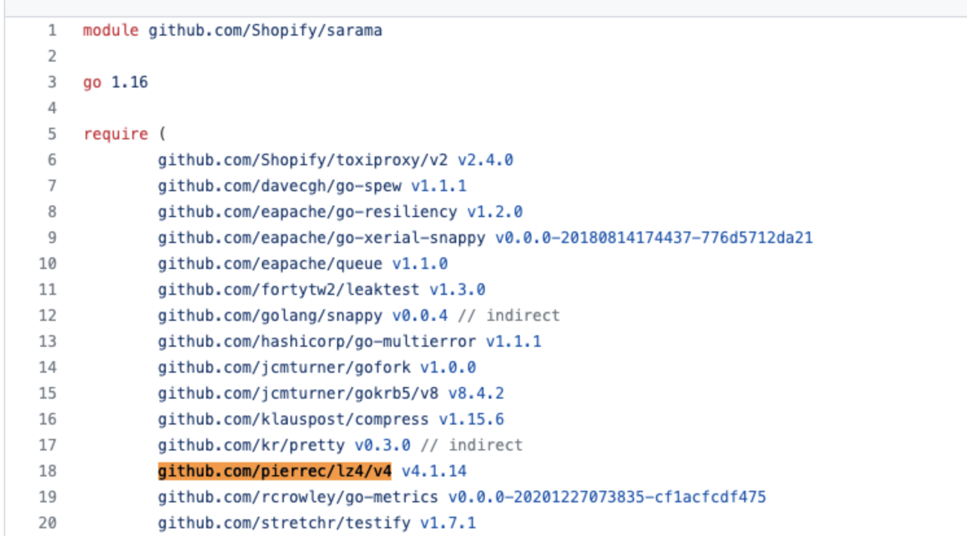Screen dimensions: 980x551
Task: Pick line number 11
Action: pyautogui.click(x=47, y=290)
